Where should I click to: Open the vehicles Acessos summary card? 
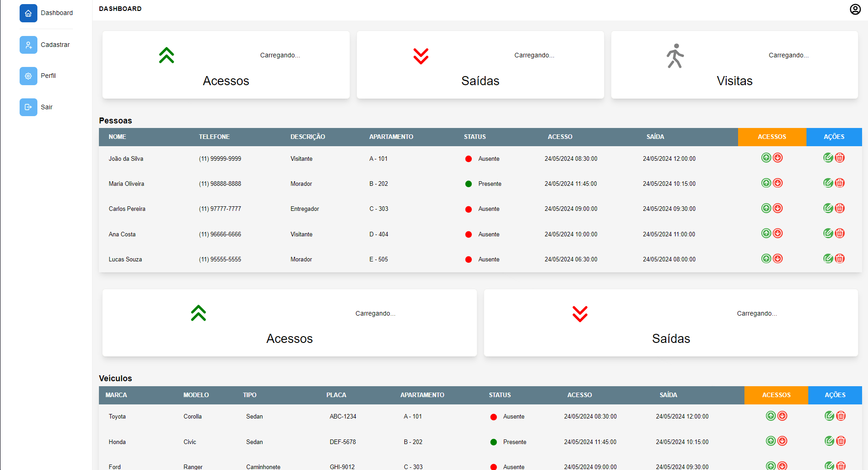pyautogui.click(x=289, y=323)
